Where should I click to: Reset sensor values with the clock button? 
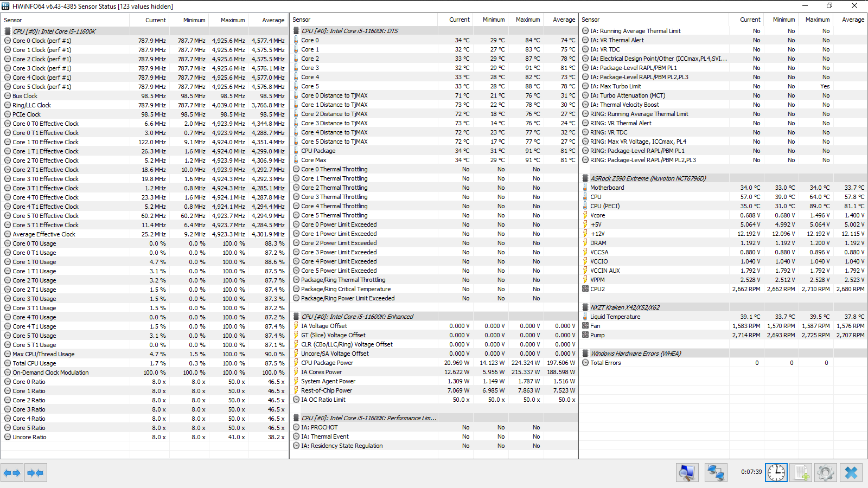tap(776, 473)
